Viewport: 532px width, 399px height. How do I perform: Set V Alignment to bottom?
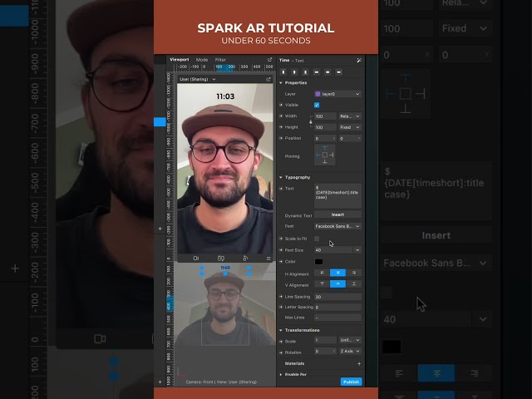(x=354, y=283)
